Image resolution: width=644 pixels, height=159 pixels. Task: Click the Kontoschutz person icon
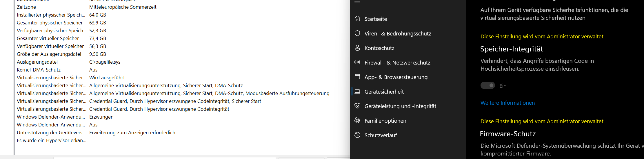coord(357,48)
